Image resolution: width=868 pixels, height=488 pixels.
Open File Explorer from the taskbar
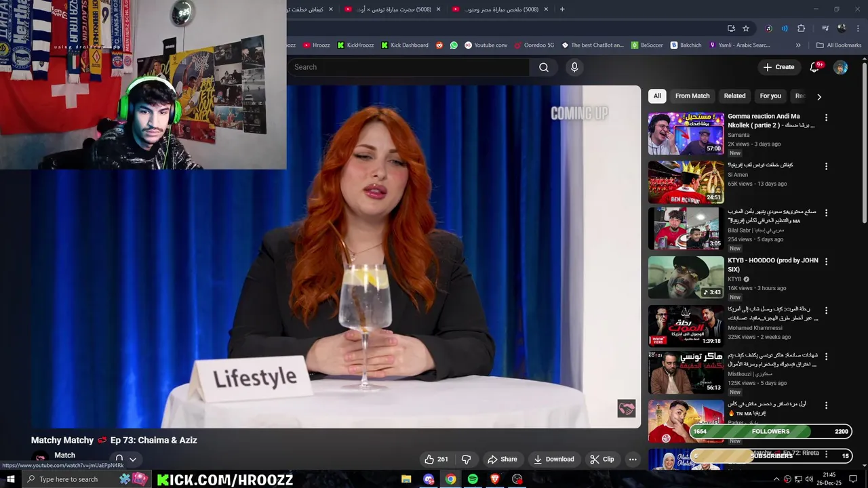coord(406,479)
